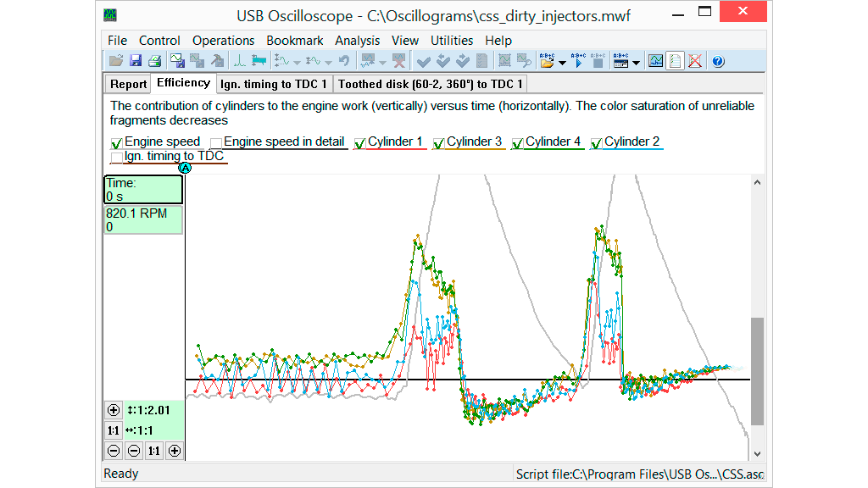
Task: Toggle the Ign. timing to TDC checkbox
Action: [x=117, y=157]
